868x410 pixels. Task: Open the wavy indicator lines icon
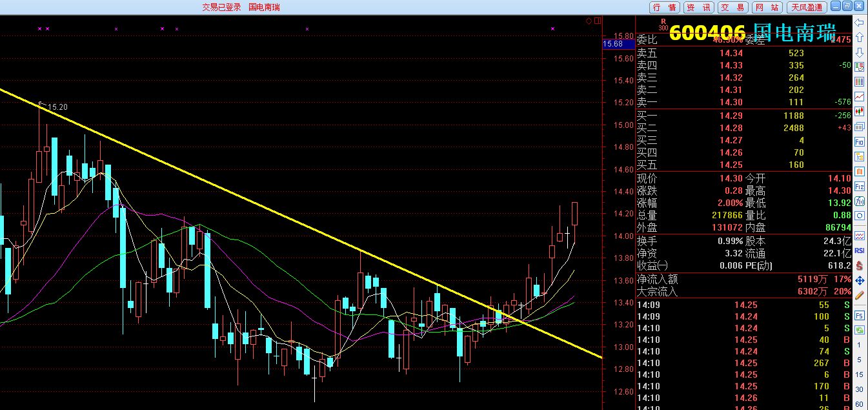click(859, 235)
